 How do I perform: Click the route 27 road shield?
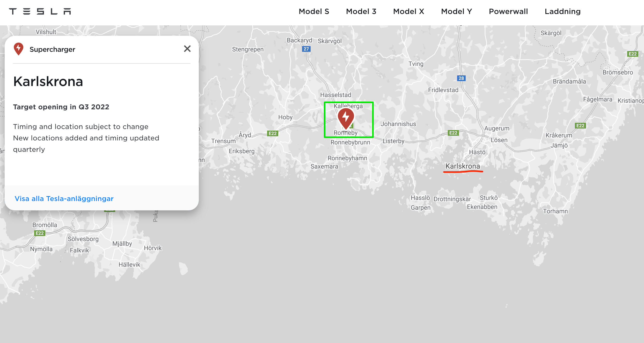pyautogui.click(x=306, y=49)
